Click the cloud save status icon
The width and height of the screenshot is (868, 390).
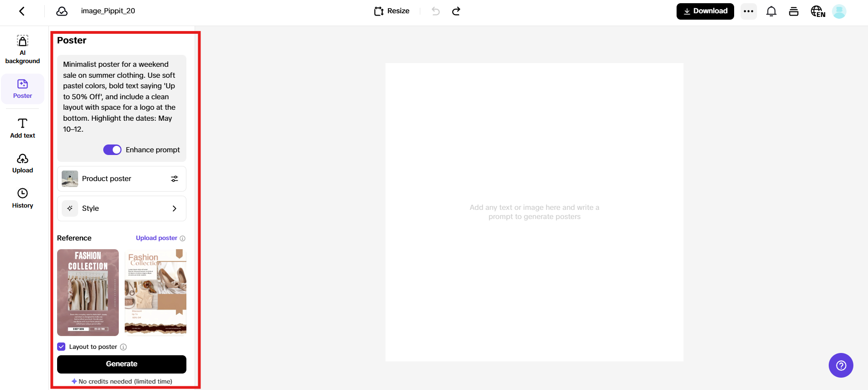click(x=62, y=11)
